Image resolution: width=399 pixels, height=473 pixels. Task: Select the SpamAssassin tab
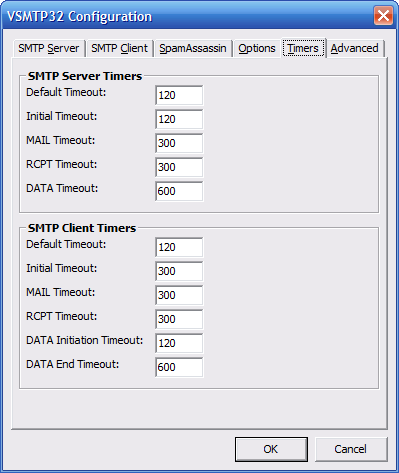193,49
